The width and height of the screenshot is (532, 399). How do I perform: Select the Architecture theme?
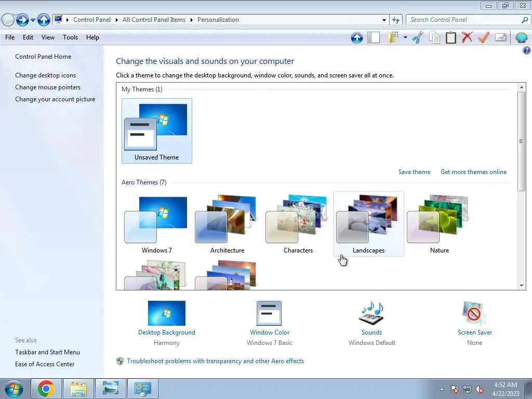point(228,224)
